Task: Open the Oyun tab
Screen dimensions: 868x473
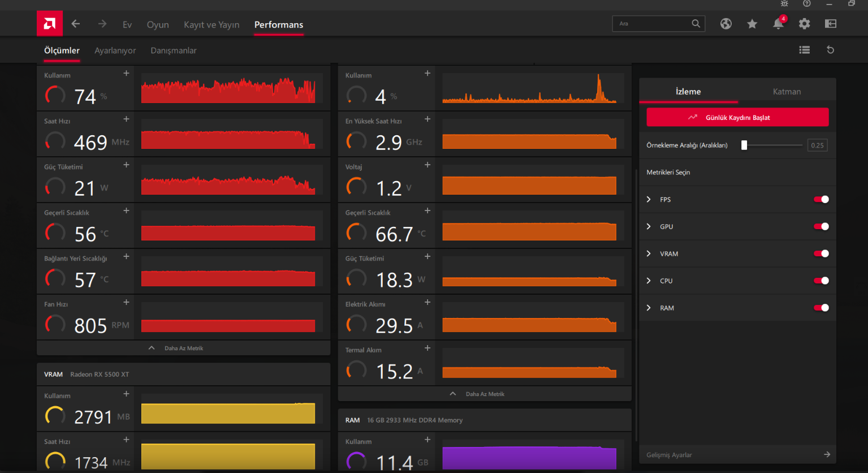Action: tap(158, 25)
